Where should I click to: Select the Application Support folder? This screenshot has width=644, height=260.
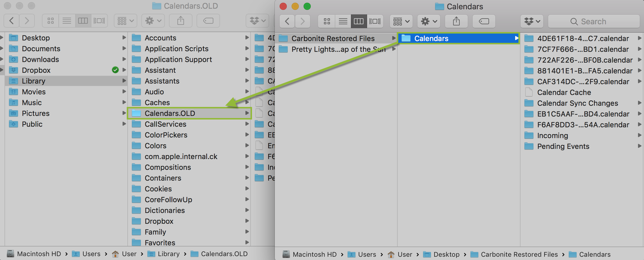pyautogui.click(x=189, y=59)
